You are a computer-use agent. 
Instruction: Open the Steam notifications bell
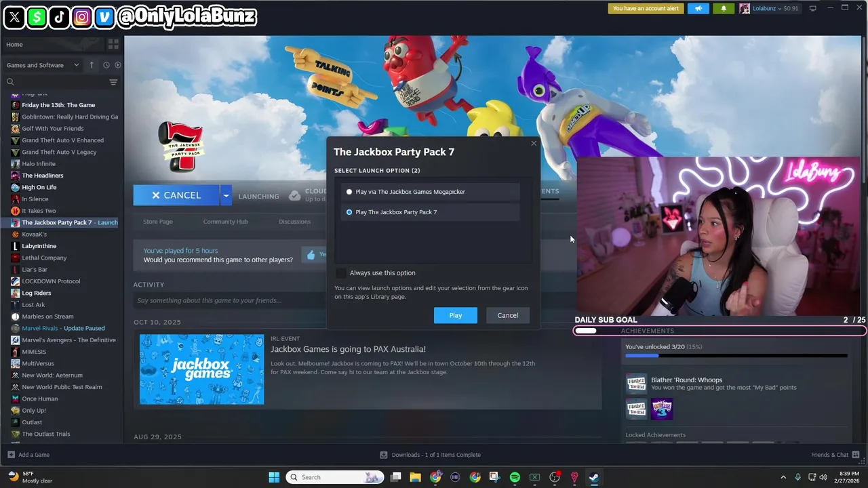click(724, 9)
